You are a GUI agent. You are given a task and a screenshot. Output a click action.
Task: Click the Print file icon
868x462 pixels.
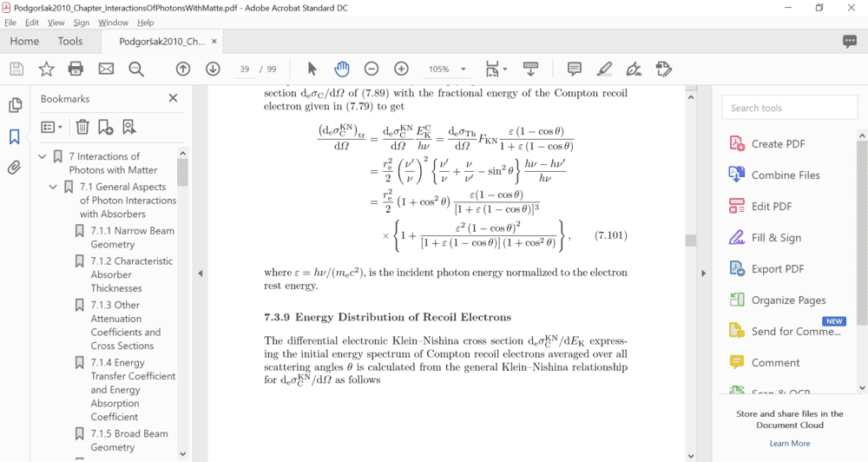pos(76,69)
